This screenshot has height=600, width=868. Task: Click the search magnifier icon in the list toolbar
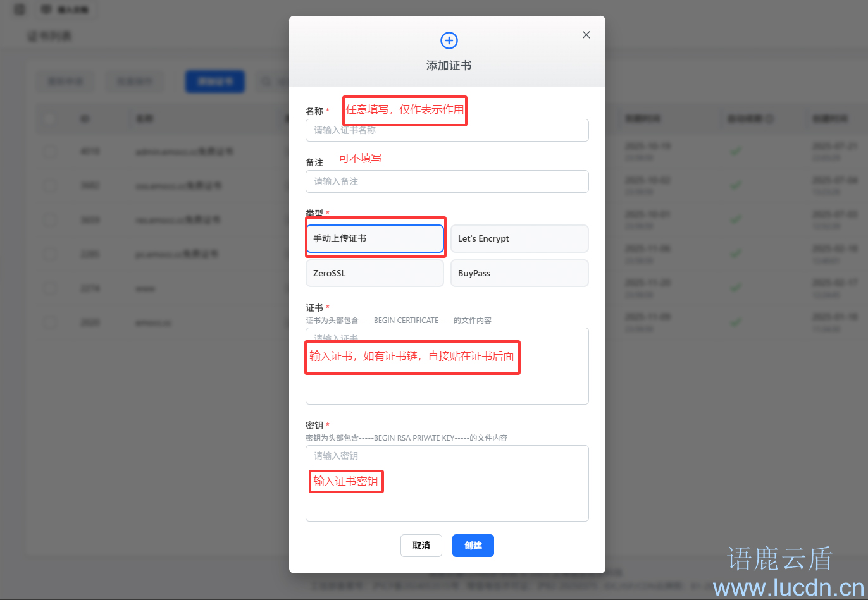tap(266, 82)
